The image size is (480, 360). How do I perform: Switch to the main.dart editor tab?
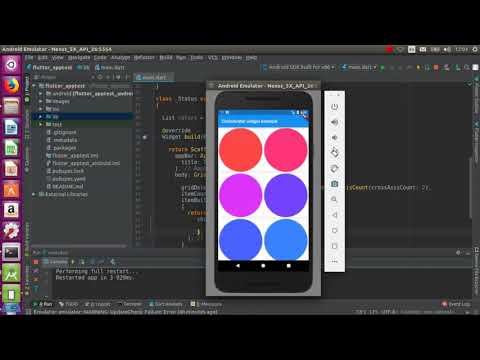(154, 77)
